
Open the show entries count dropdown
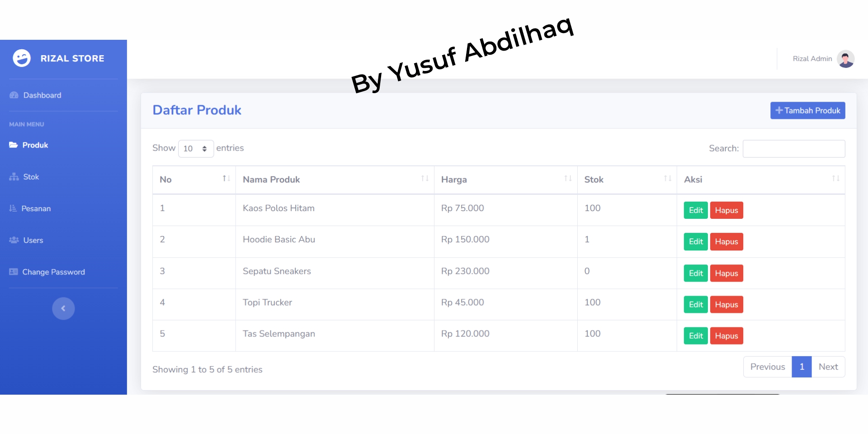coord(196,149)
